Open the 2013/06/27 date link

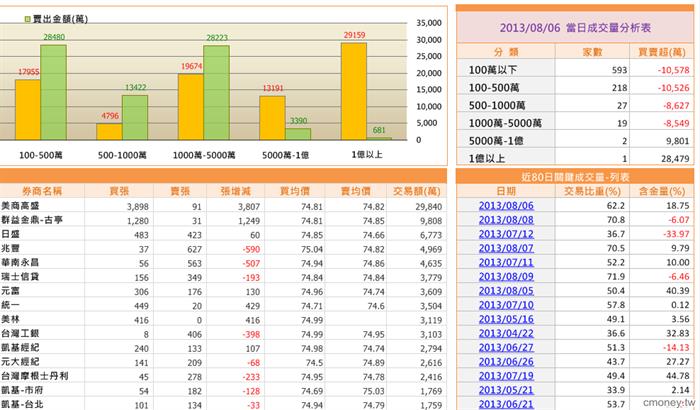coord(506,347)
